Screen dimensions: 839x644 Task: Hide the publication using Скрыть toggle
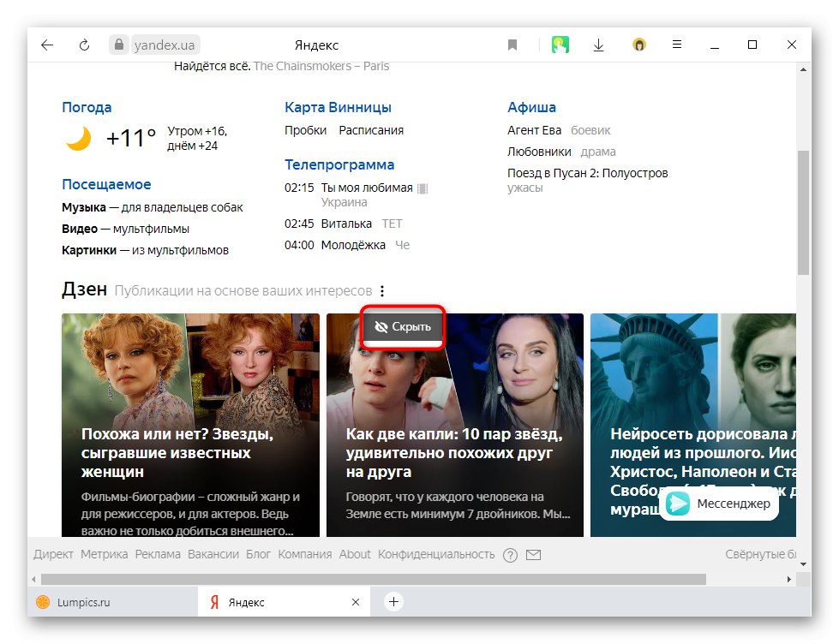tap(402, 326)
